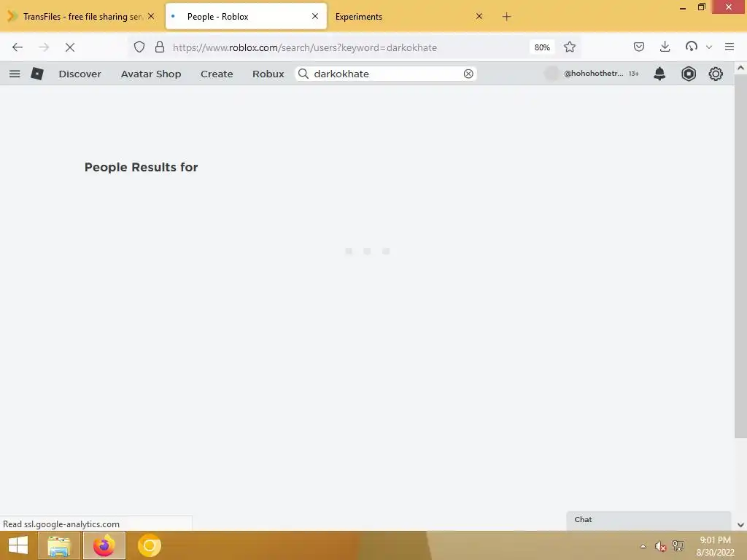Go back to the previous page
747x560 pixels.
18,47
